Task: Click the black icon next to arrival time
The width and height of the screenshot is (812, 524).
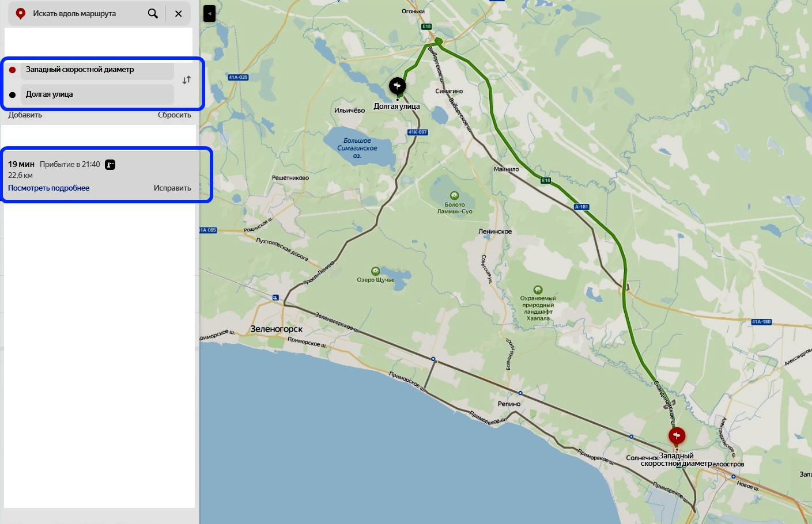Action: pyautogui.click(x=110, y=165)
